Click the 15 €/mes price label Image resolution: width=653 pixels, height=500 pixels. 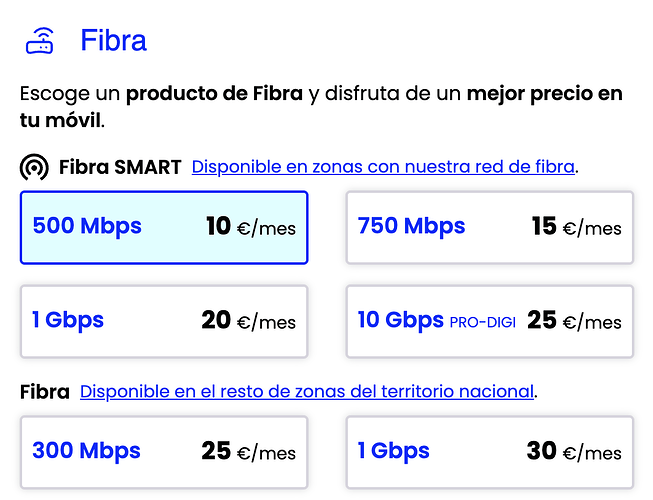pyautogui.click(x=576, y=227)
